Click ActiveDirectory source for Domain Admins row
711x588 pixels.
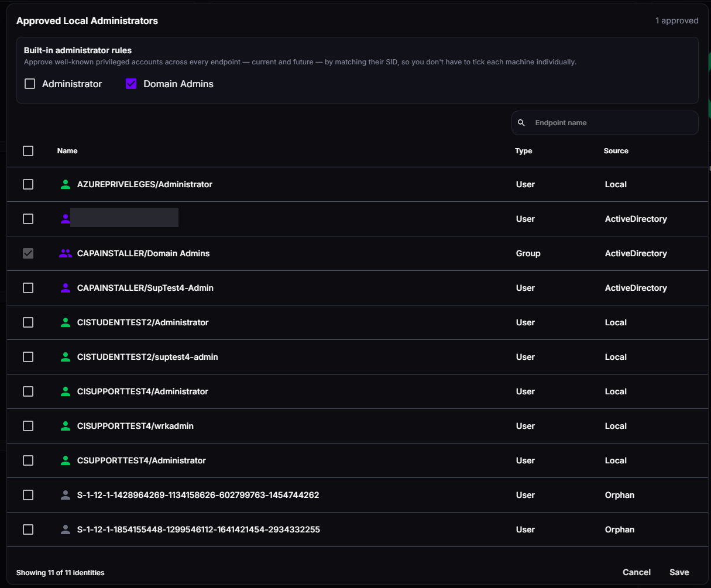(636, 253)
